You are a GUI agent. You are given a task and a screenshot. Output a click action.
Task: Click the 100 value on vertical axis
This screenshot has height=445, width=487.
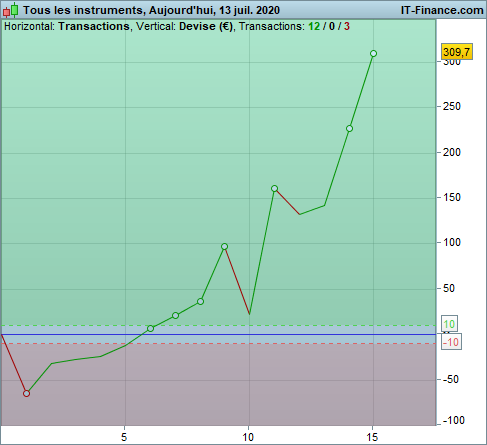pyautogui.click(x=452, y=242)
